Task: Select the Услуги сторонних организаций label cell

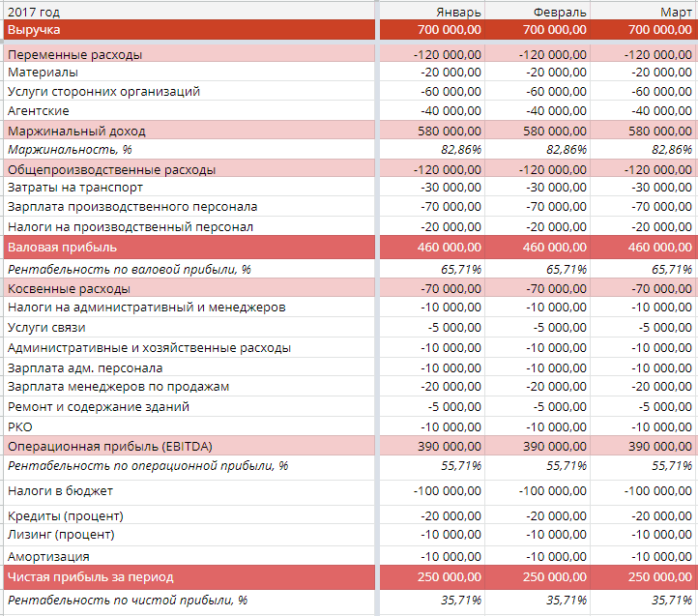Action: click(x=103, y=92)
